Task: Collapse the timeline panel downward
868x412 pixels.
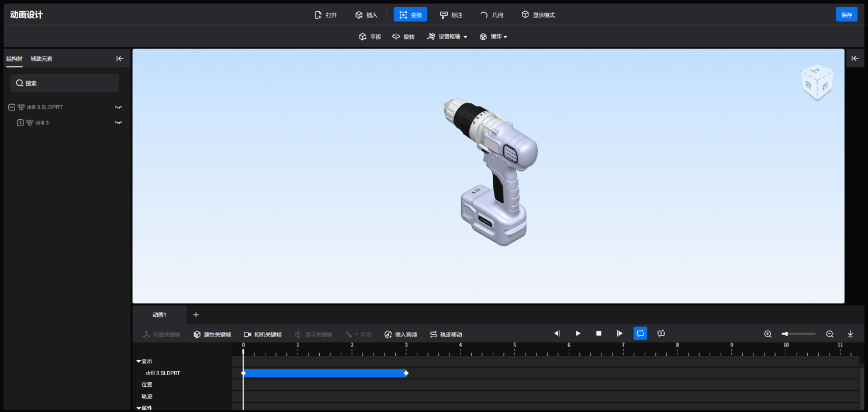Action: (850, 334)
